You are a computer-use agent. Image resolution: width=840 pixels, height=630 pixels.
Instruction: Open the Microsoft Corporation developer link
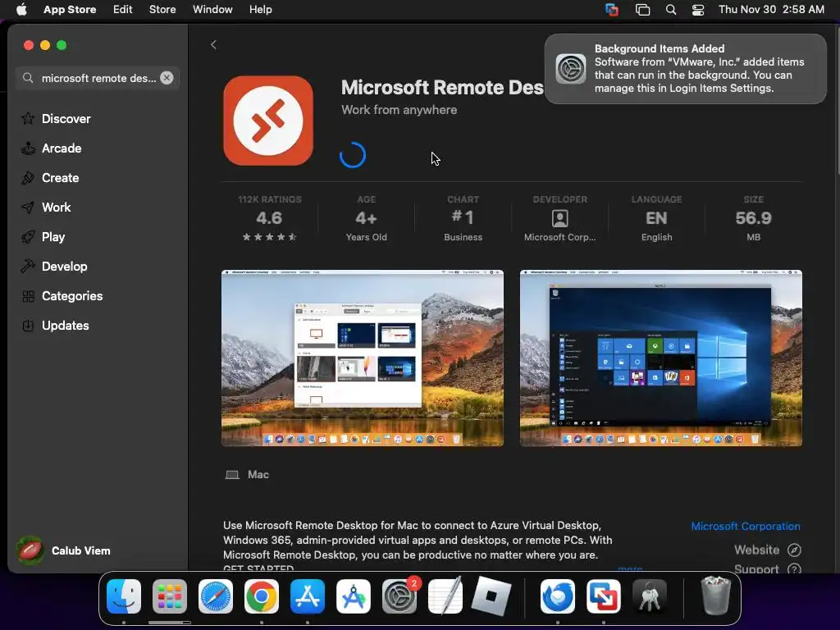click(745, 526)
